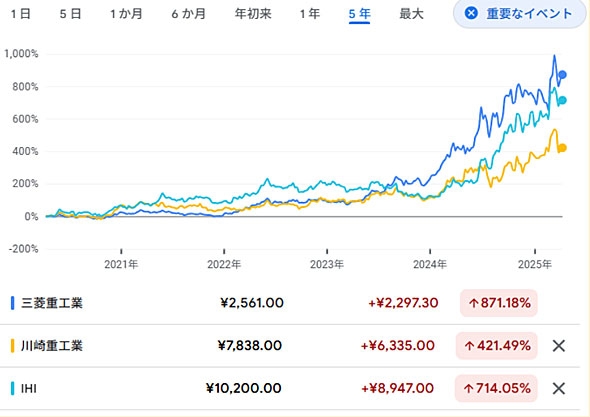590x417 pixels.
Task: Remove 川崎重工業 comparison with X icon
Action: 559,345
